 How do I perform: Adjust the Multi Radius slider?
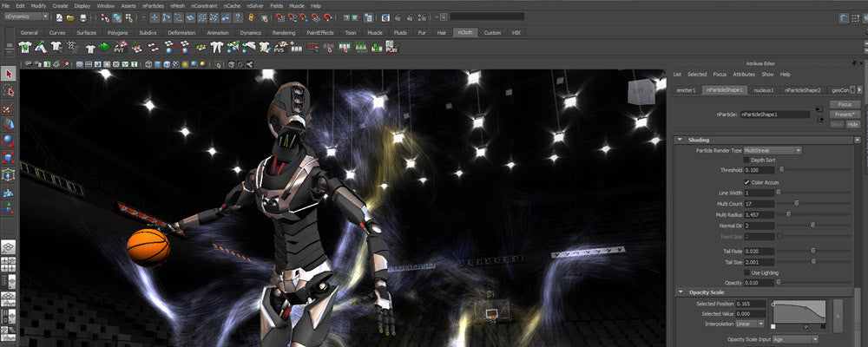point(788,213)
